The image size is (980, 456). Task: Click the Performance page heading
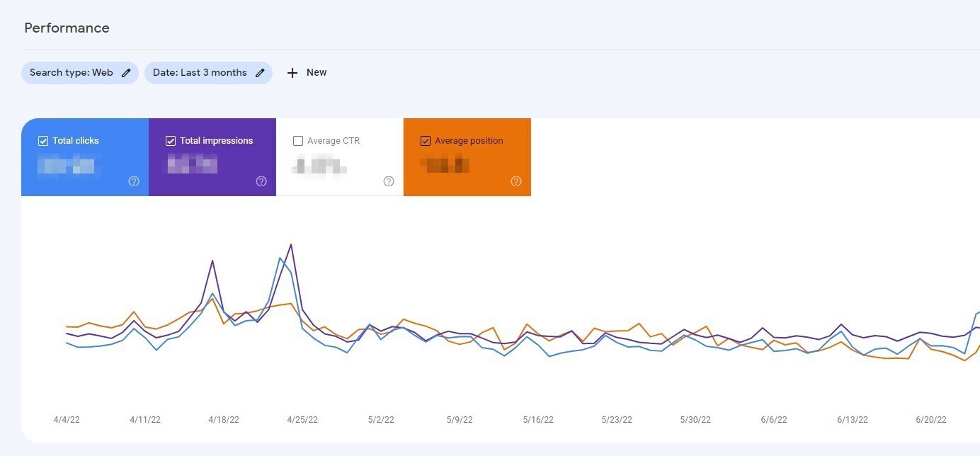67,28
